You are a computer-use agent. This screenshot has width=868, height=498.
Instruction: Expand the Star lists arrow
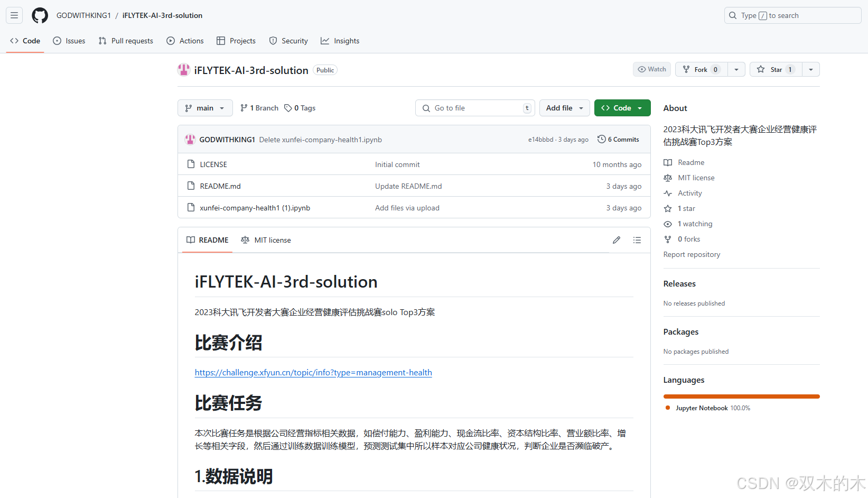point(811,69)
